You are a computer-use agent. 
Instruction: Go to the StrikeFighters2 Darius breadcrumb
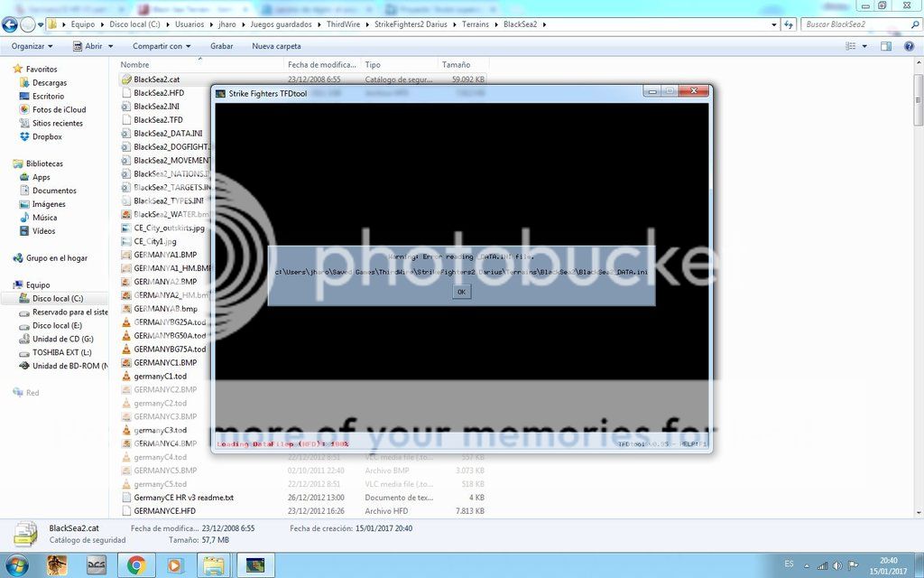[x=411, y=24]
